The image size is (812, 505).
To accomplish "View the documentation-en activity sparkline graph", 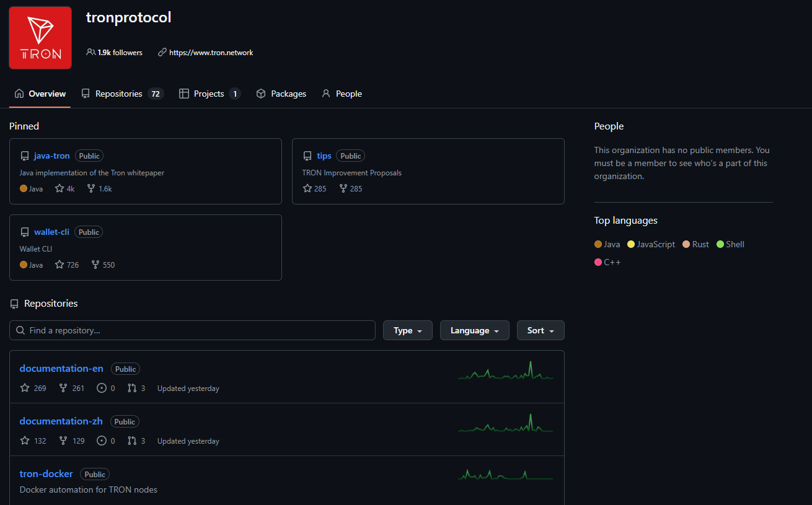I will 505,371.
